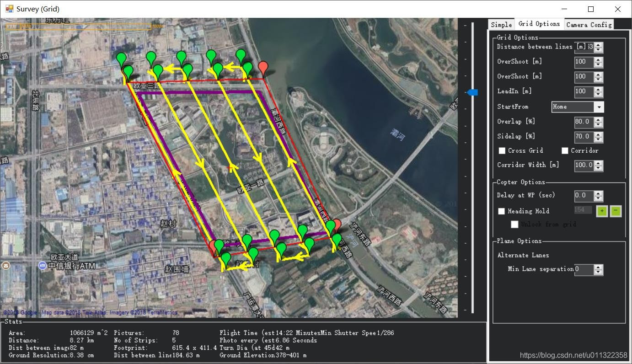Click the 中信银行ATM map icon
The height and width of the screenshot is (364, 632).
click(x=42, y=265)
